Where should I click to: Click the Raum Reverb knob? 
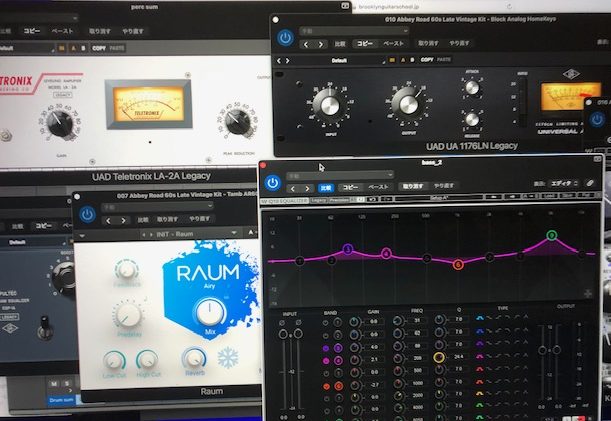192,358
